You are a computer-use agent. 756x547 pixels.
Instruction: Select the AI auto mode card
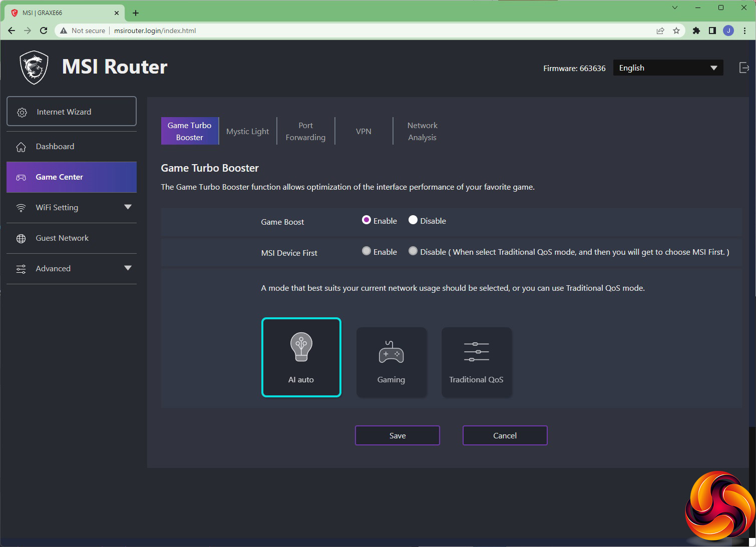click(x=301, y=357)
